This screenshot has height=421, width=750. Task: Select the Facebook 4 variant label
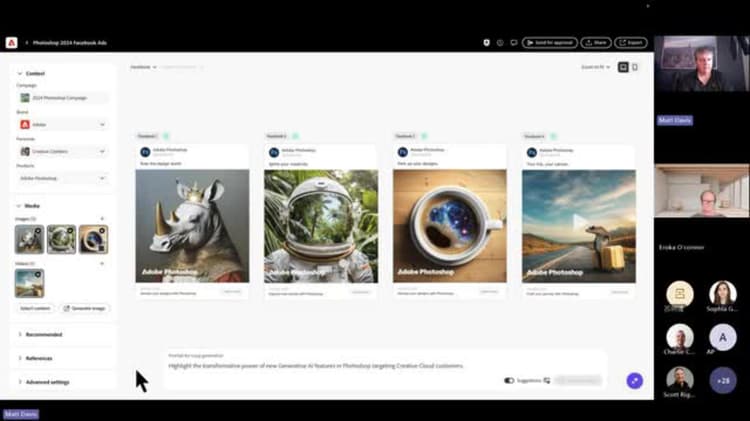535,136
